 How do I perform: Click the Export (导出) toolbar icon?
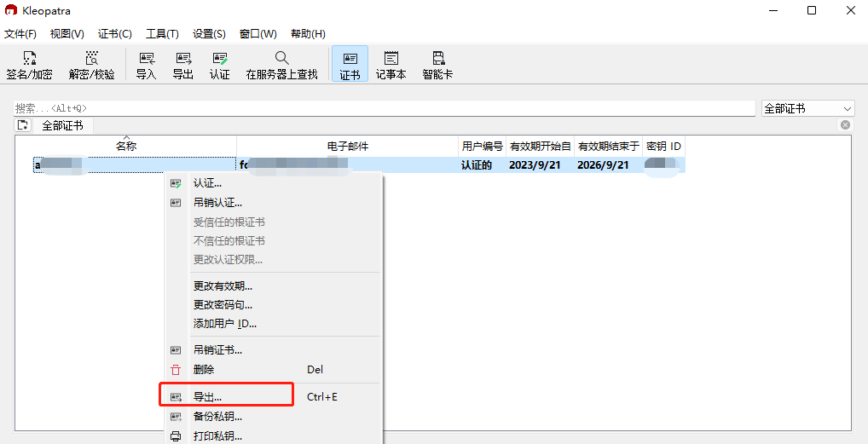pyautogui.click(x=183, y=66)
